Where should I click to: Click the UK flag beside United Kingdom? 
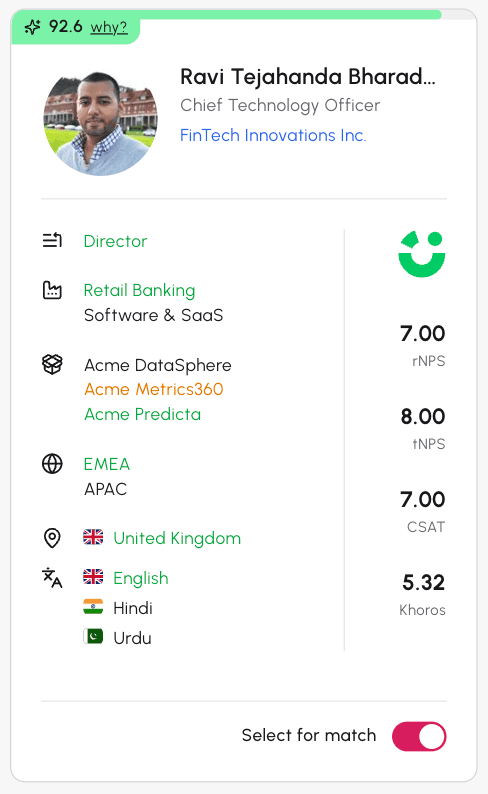tap(93, 537)
